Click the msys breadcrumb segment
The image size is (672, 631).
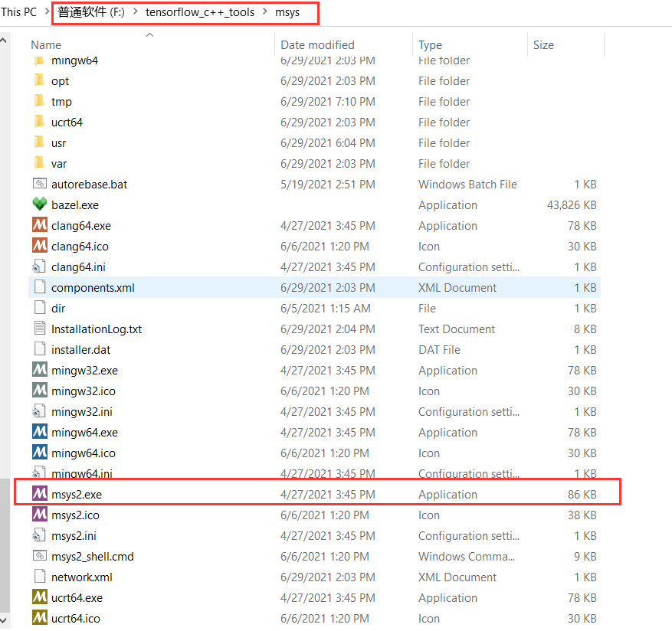287,12
